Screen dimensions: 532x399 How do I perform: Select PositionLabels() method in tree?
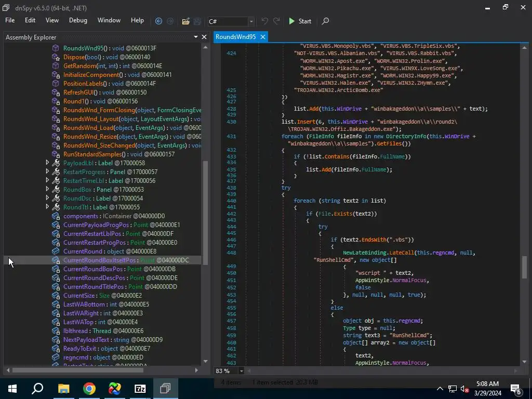click(x=109, y=84)
